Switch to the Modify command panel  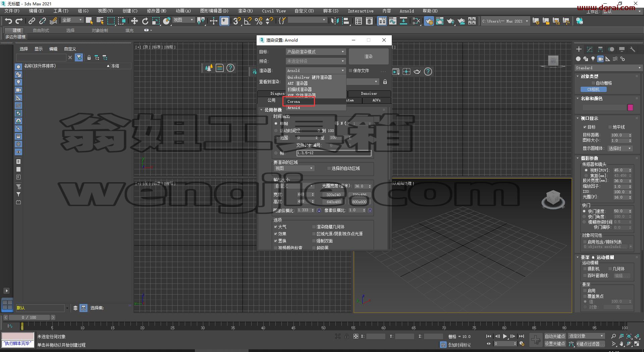tap(590, 49)
